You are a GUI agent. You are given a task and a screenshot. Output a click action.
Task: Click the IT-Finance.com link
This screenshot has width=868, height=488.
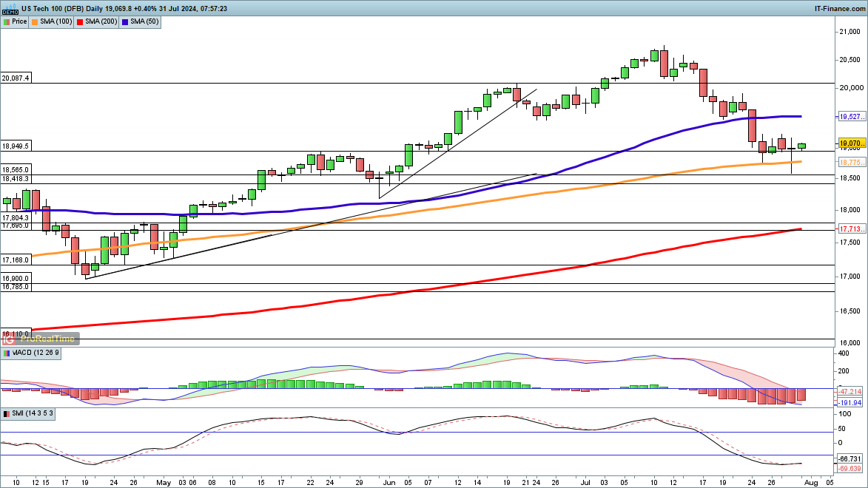840,8
